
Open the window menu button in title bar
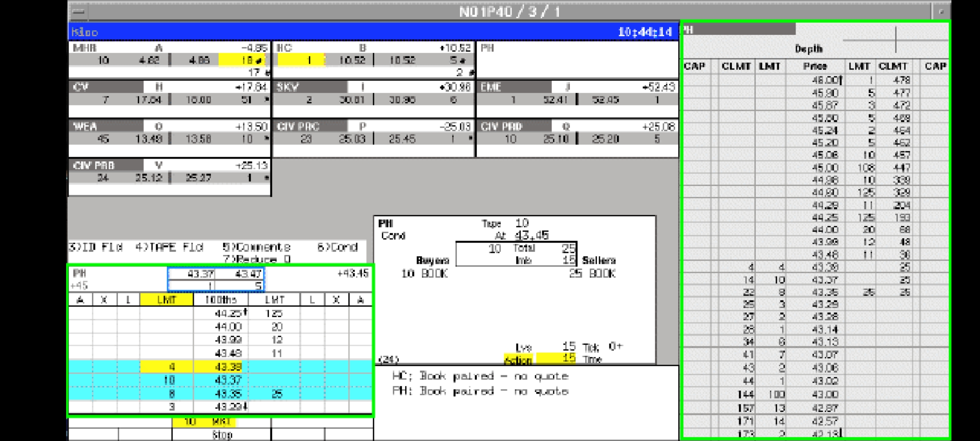(79, 11)
